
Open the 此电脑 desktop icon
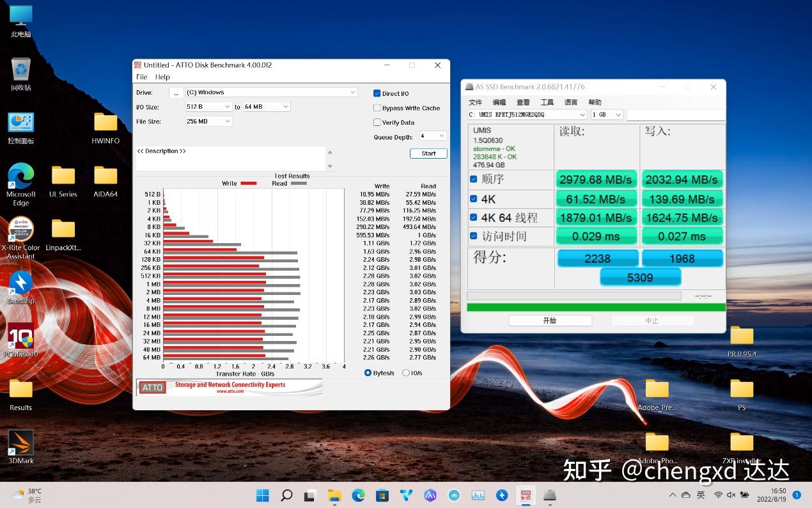click(x=21, y=21)
